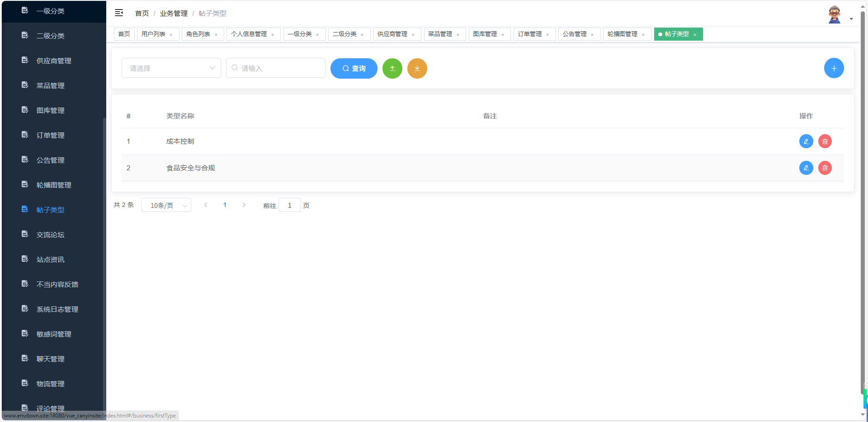This screenshot has height=422, width=868.
Task: Open the 帖子类型 sidebar icon
Action: tap(24, 209)
